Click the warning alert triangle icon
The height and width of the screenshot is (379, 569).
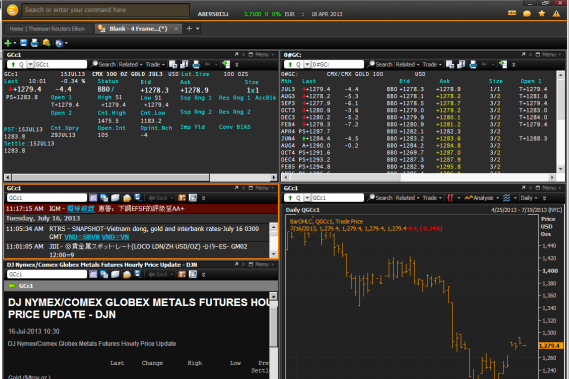(x=556, y=13)
